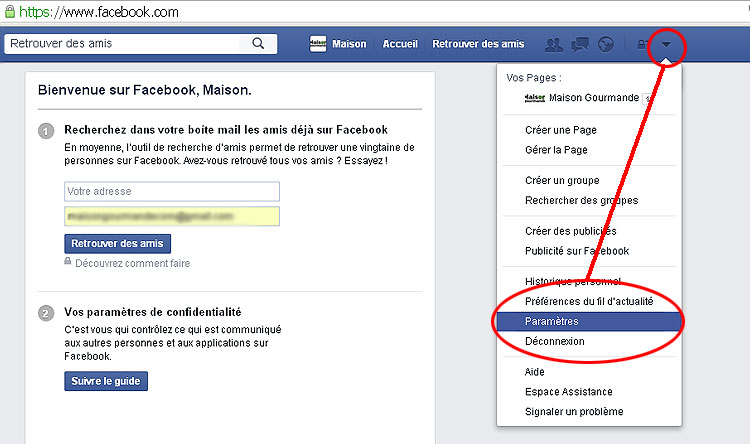Open the Notifications globe icon
The image size is (750, 444).
(x=606, y=44)
